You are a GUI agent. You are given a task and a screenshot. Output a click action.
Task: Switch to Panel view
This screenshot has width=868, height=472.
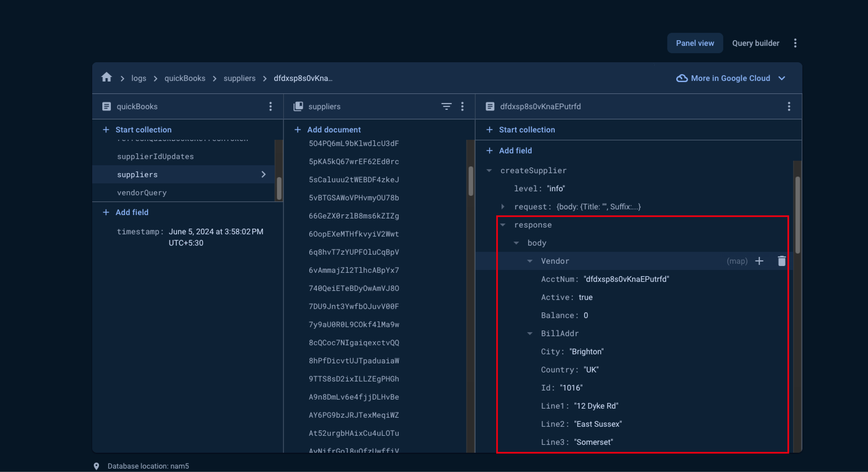pyautogui.click(x=695, y=43)
